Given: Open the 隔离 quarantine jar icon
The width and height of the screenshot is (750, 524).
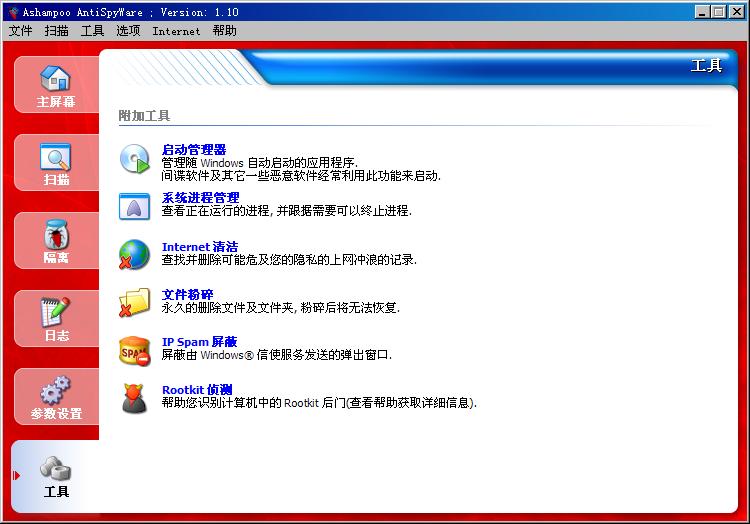Looking at the screenshot, I should [56, 234].
